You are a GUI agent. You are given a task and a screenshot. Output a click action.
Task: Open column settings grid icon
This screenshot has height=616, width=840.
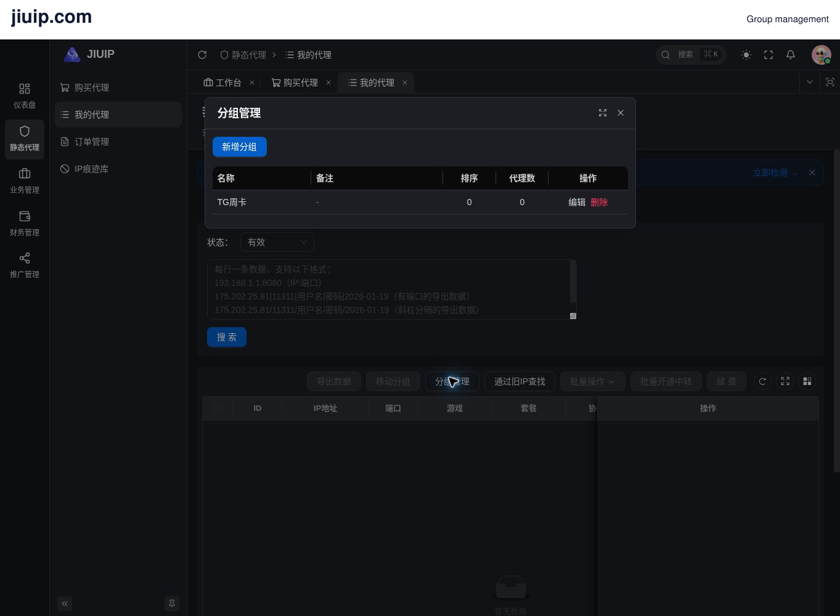pyautogui.click(x=807, y=381)
